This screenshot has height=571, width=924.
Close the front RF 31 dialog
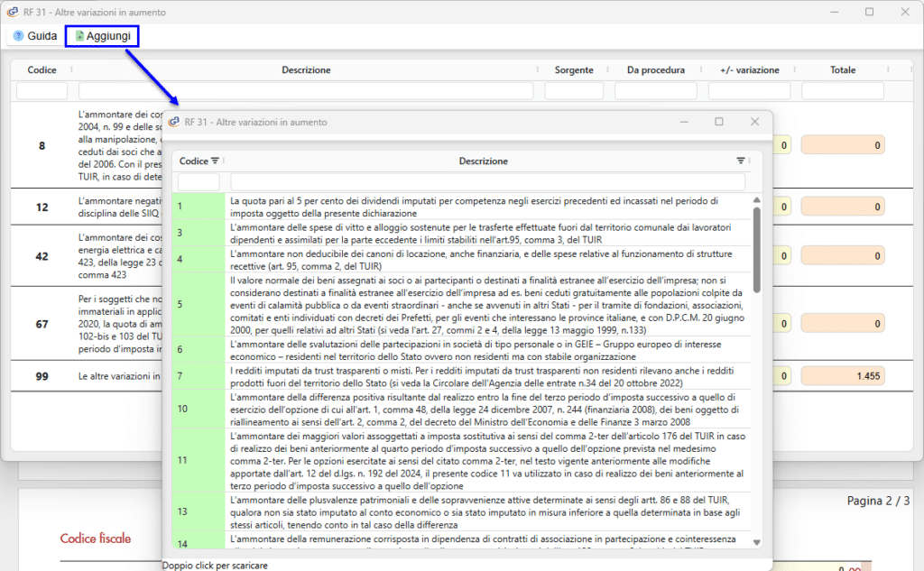pos(755,122)
